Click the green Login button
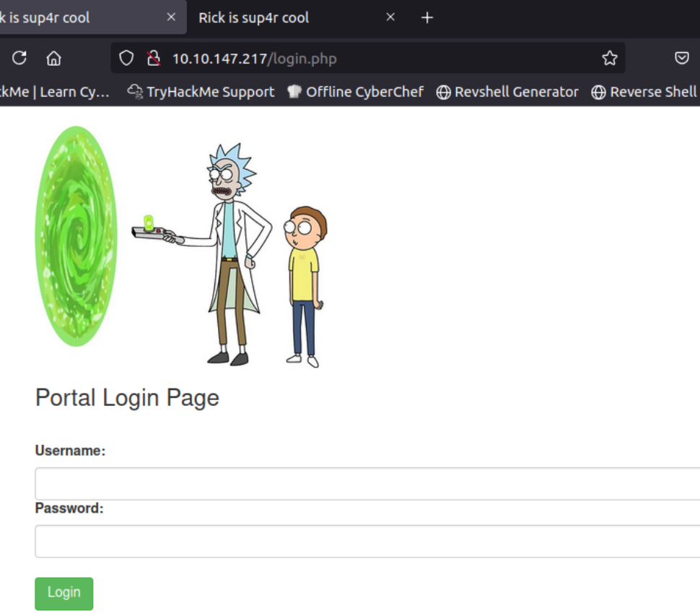The image size is (700, 616). (64, 593)
